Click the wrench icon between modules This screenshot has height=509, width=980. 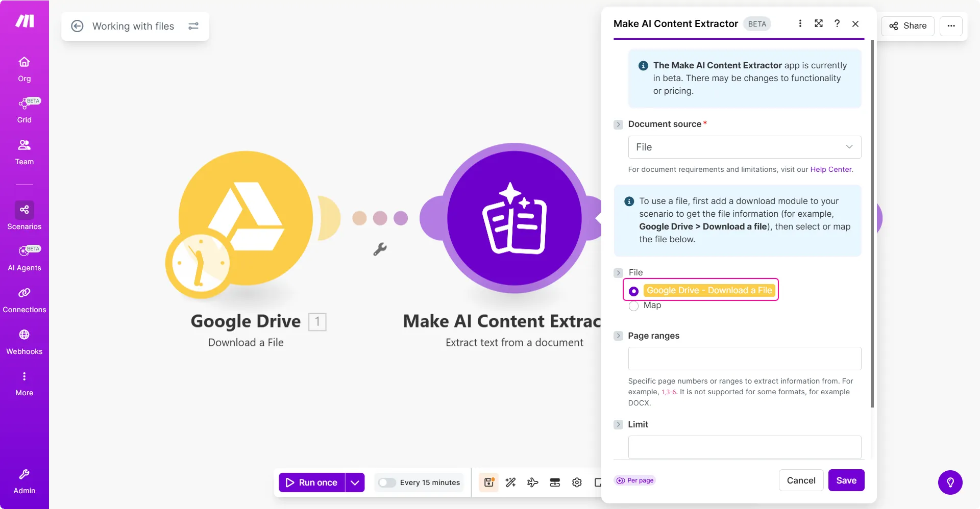(x=380, y=249)
